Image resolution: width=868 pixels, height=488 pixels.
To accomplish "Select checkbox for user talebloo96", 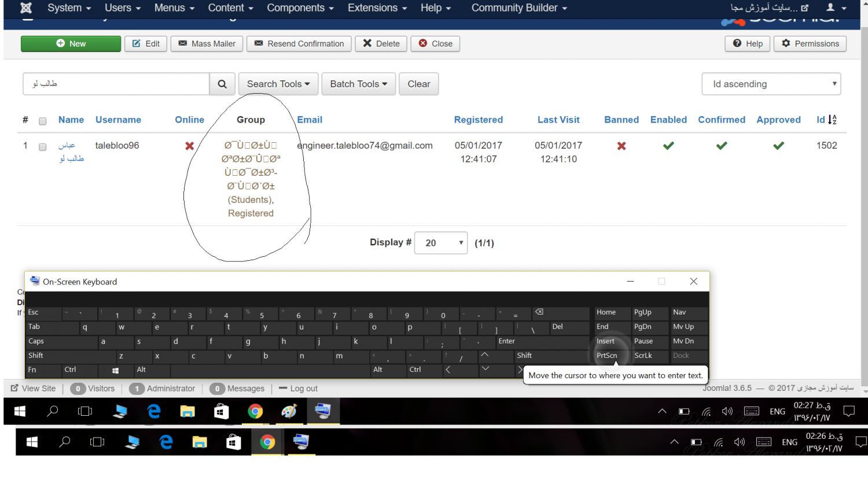I will [x=42, y=147].
